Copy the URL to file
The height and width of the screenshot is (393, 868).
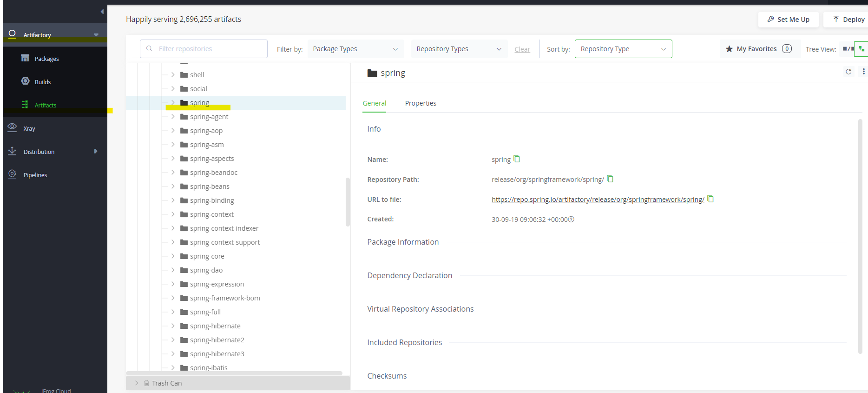point(710,199)
